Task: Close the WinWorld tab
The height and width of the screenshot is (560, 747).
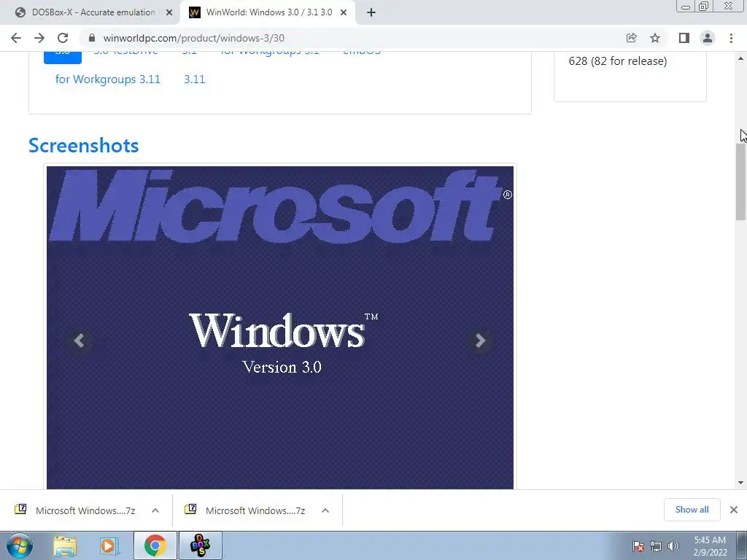Action: (344, 13)
